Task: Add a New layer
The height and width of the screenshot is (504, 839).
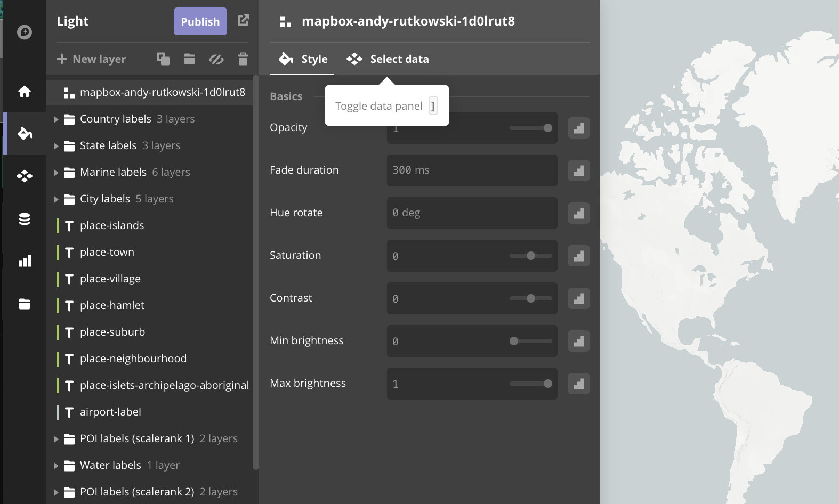Action: click(91, 59)
